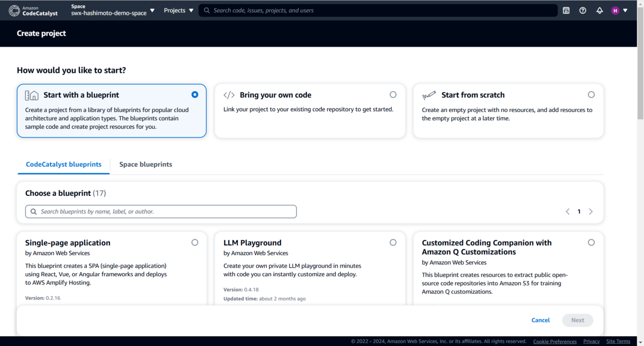
Task: Open the help question mark icon
Action: coord(583,10)
